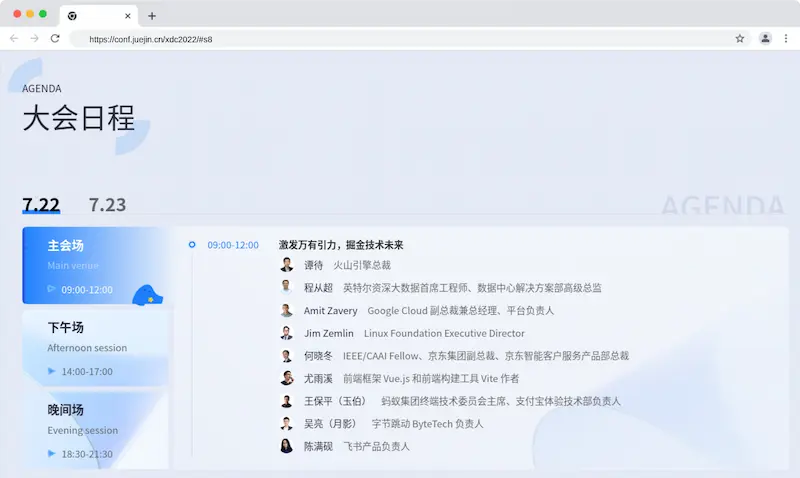Switch to the 7.22 date tab
This screenshot has width=800, height=478.
coord(41,205)
